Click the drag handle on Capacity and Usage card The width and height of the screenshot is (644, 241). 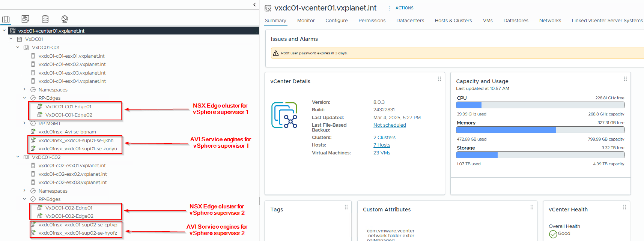pyautogui.click(x=625, y=79)
